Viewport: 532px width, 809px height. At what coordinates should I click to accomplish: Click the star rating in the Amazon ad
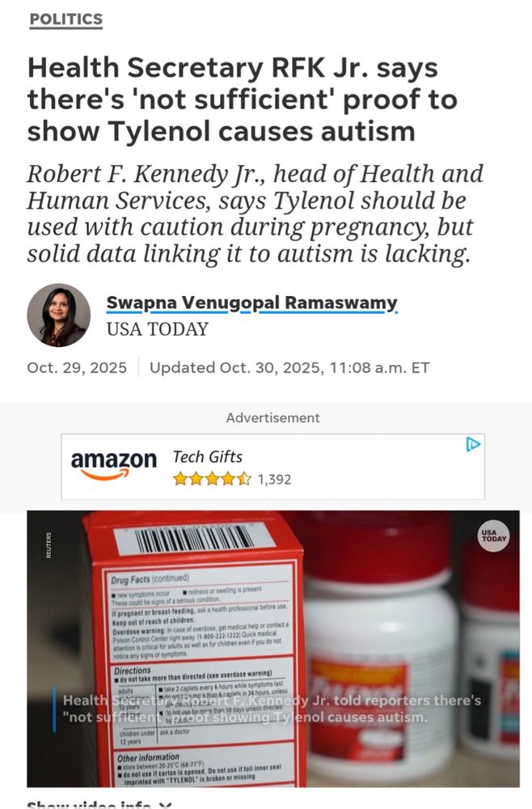(212, 479)
